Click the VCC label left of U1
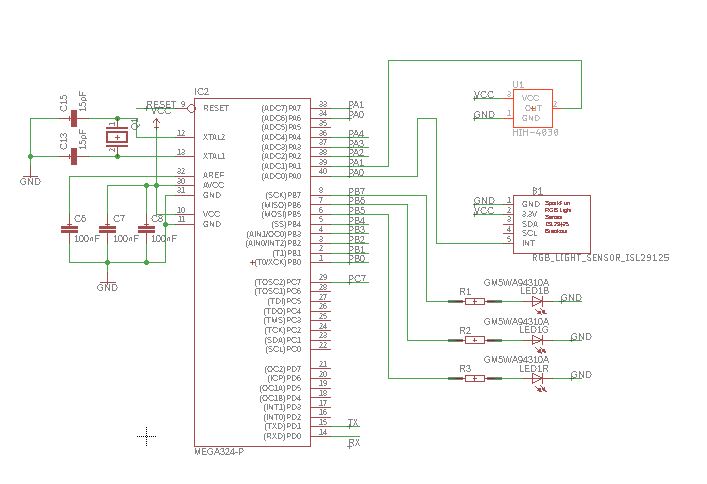Viewport: 707px width, 484px height. [484, 95]
